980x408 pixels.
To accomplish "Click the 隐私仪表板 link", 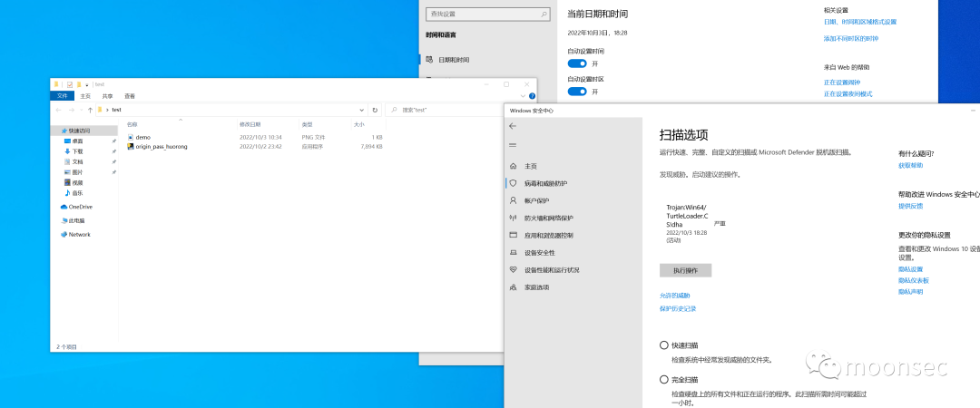I will click(x=914, y=280).
